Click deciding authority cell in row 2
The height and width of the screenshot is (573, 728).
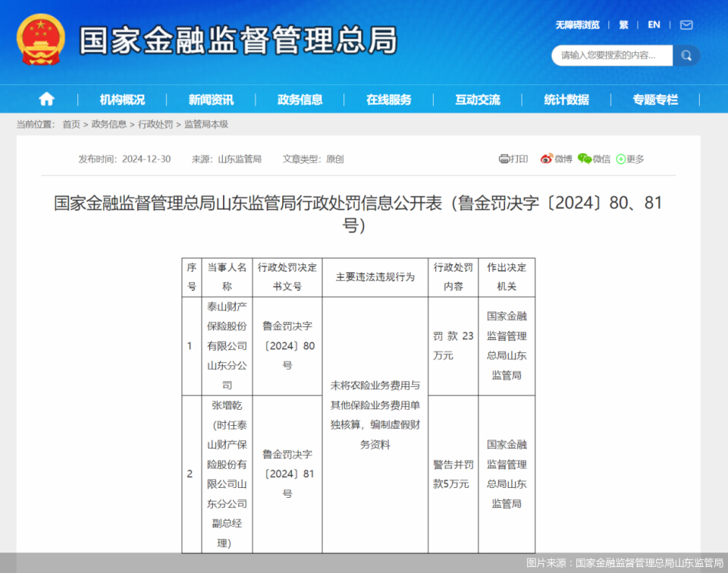click(x=507, y=474)
